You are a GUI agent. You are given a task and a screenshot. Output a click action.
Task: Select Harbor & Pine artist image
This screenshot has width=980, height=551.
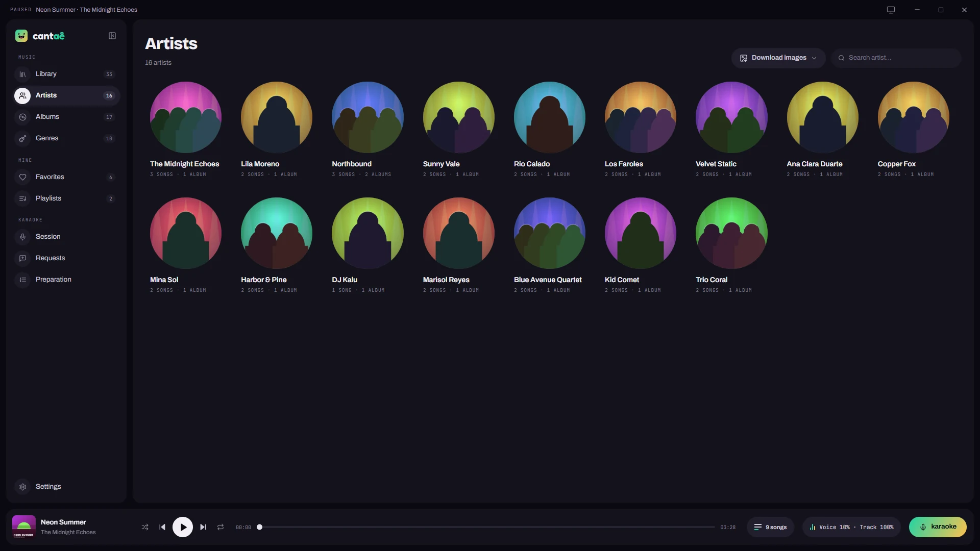tap(277, 233)
